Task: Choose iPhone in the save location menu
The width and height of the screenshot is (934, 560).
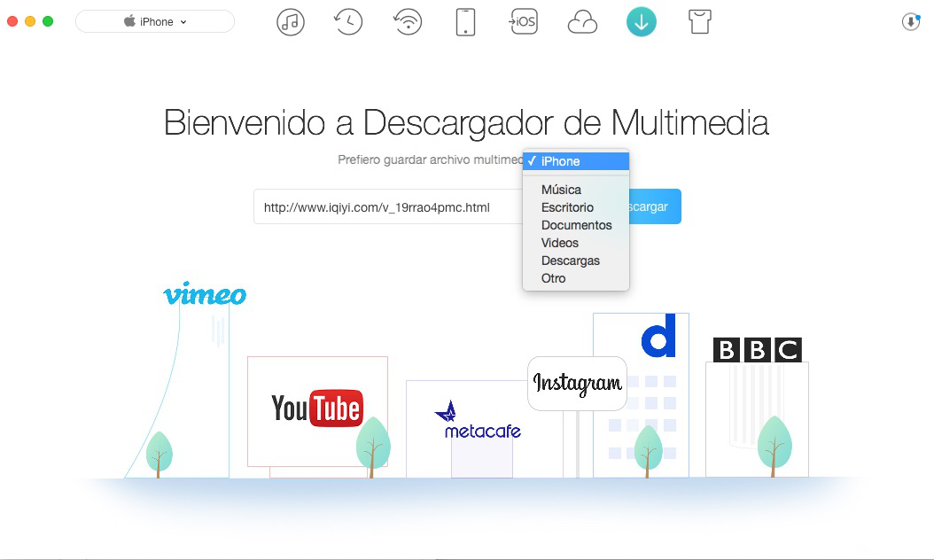Action: pos(575,161)
